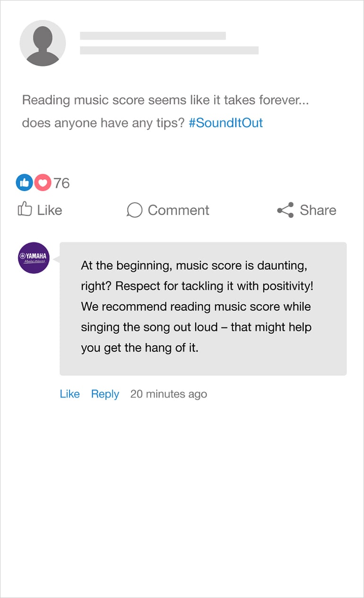Click the poster's name placeholder bar
Viewport: 364px width, 598px height.
153,36
